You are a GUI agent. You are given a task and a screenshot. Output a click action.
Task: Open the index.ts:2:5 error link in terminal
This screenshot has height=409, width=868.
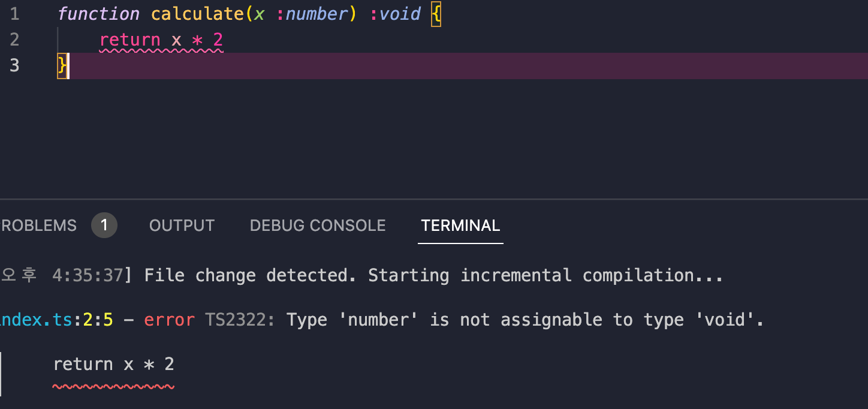click(x=56, y=320)
